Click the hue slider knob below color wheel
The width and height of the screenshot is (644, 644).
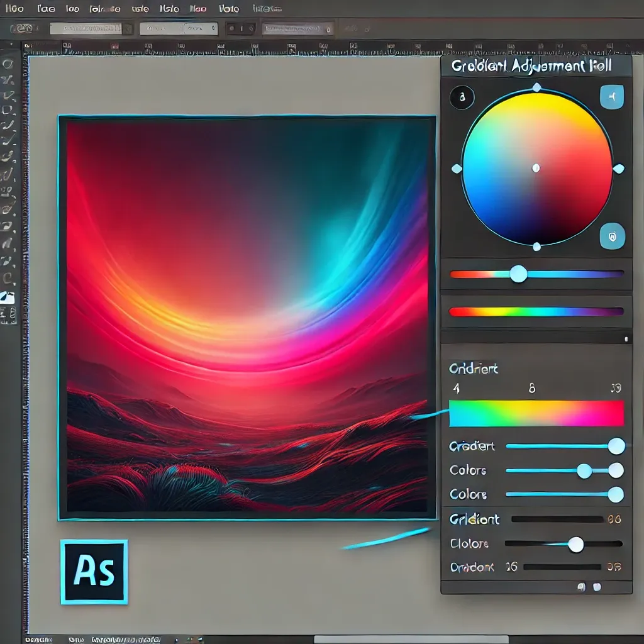coord(518,274)
